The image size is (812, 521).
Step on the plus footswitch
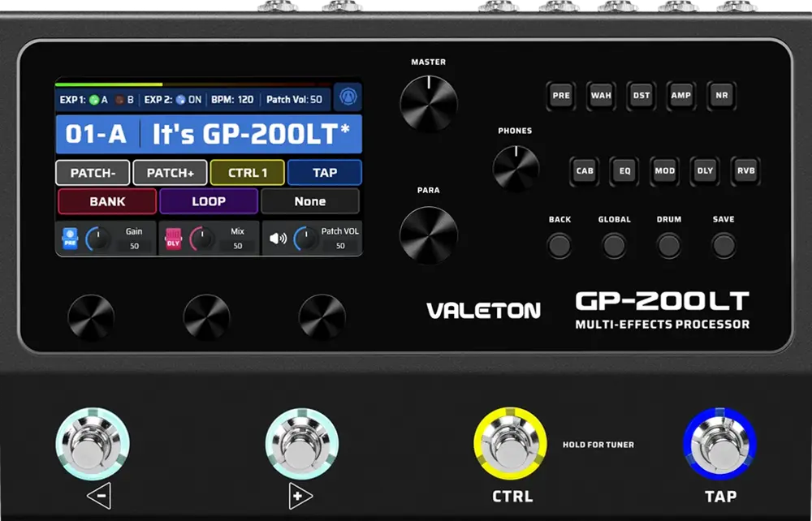[x=302, y=444]
